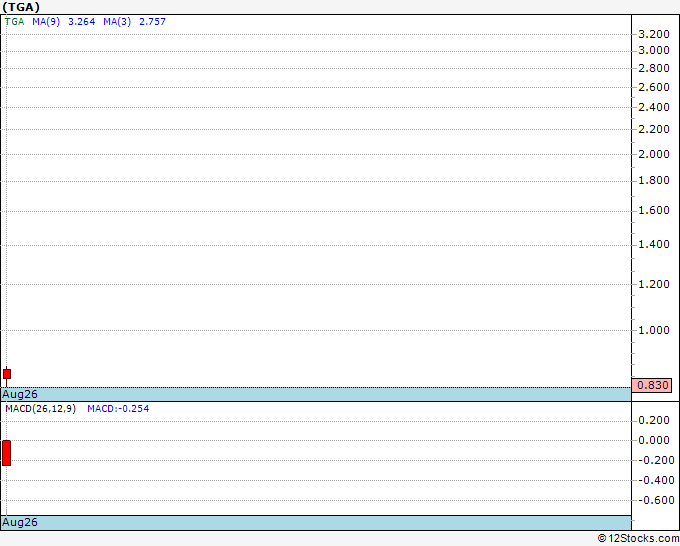The image size is (680, 546).
Task: Click the (TGA) chart title
Action: 21,7
